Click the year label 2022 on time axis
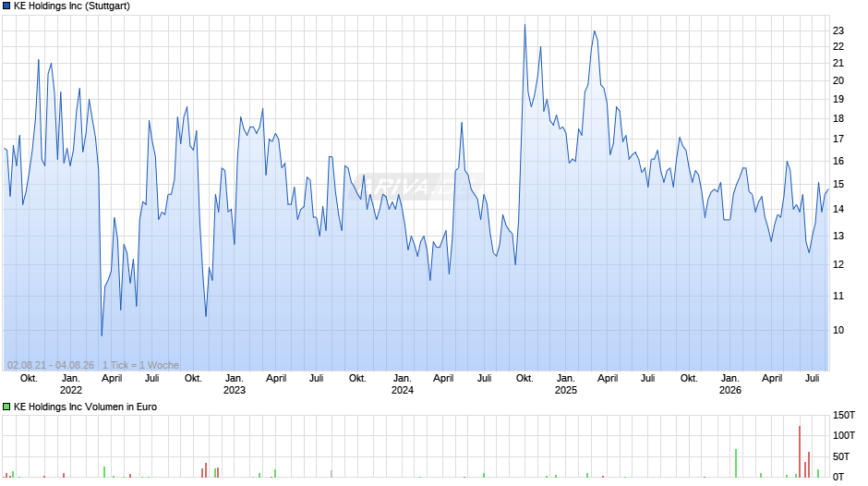The width and height of the screenshot is (868, 486). [71, 390]
